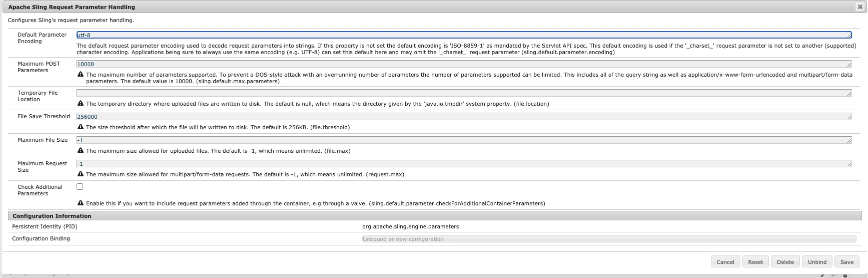Click the dialog title Apache Sling Request Parameter Handling
Viewport: 868px width, 278px height.
pyautogui.click(x=72, y=7)
